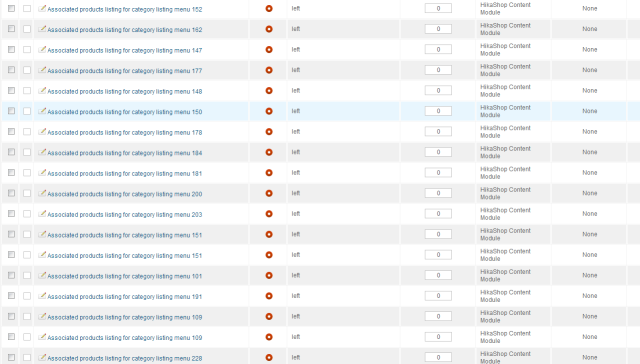Image resolution: width=640 pixels, height=364 pixels.
Task: Toggle red publish status icon for menu 147
Action: click(269, 49)
